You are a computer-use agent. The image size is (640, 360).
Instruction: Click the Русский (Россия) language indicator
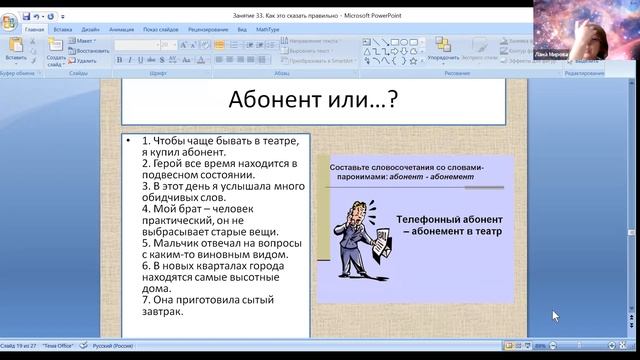(113, 346)
